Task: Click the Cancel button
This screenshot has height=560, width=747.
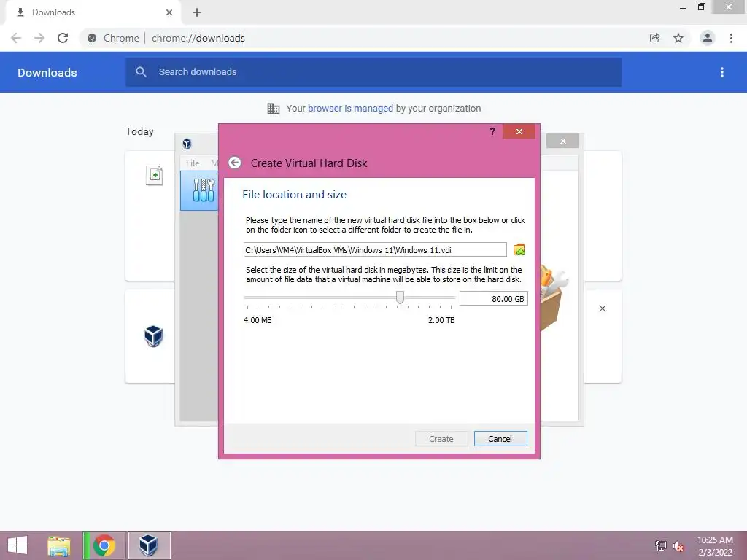Action: coord(500,438)
